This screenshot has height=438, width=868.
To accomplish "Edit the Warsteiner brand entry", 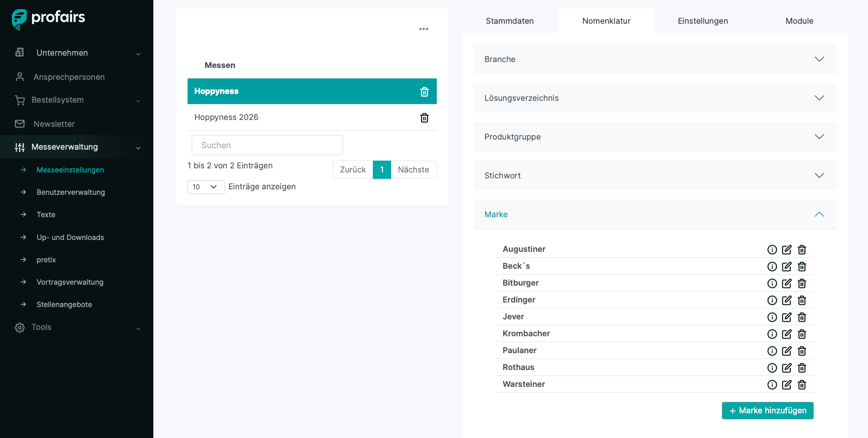I will [x=787, y=385].
